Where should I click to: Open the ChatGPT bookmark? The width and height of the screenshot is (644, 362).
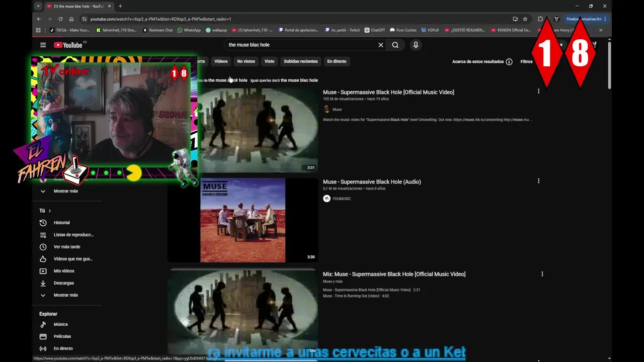click(x=375, y=30)
